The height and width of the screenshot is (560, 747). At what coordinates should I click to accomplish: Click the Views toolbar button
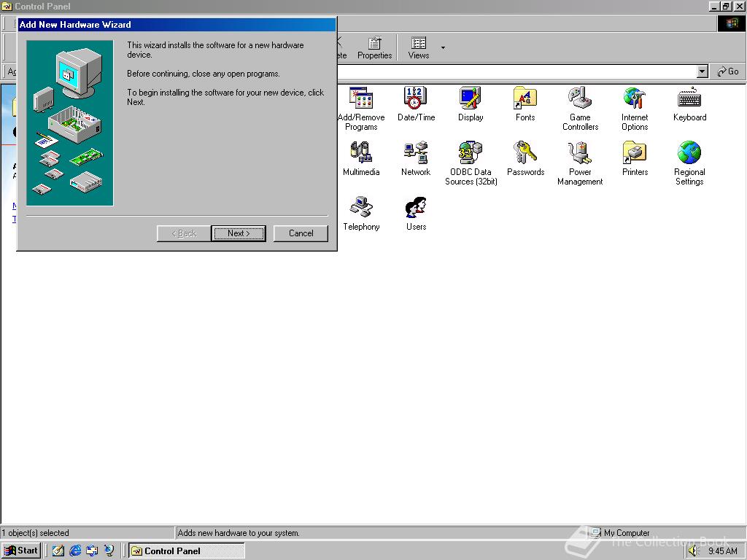(418, 47)
